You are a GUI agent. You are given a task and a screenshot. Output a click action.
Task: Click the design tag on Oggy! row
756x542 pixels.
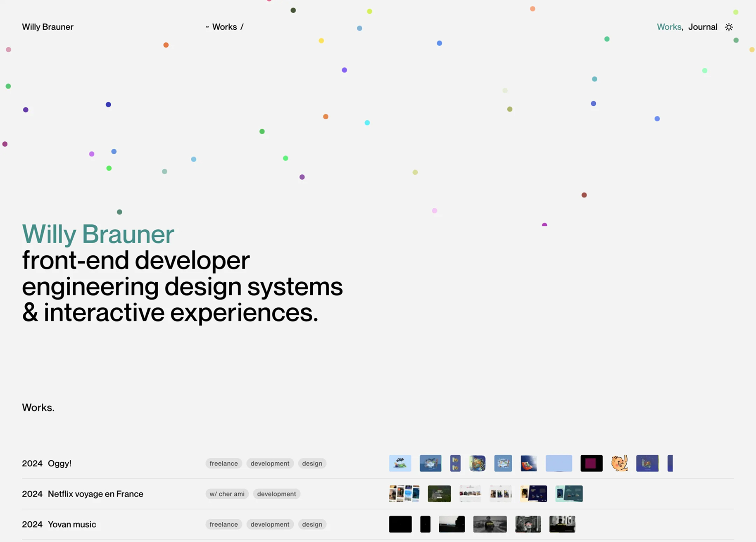click(312, 464)
